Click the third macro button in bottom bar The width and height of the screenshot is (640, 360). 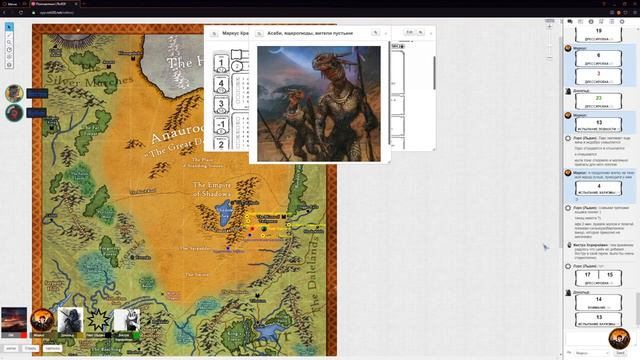52,349
